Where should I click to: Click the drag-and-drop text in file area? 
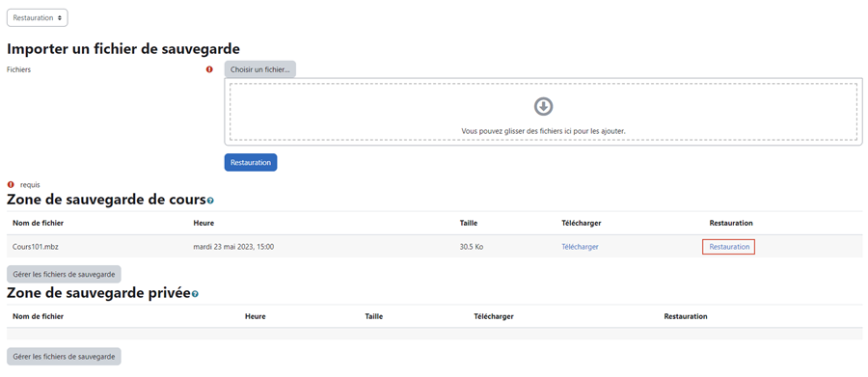click(543, 131)
